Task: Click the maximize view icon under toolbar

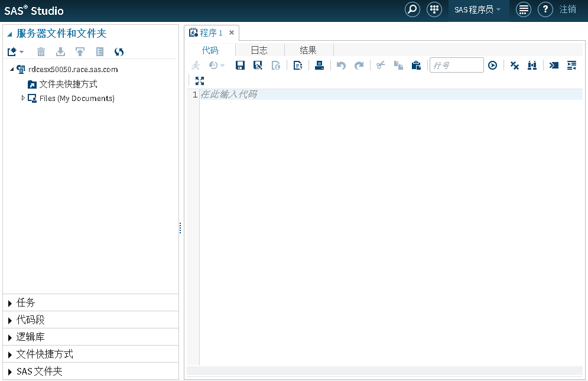Action: pos(199,81)
